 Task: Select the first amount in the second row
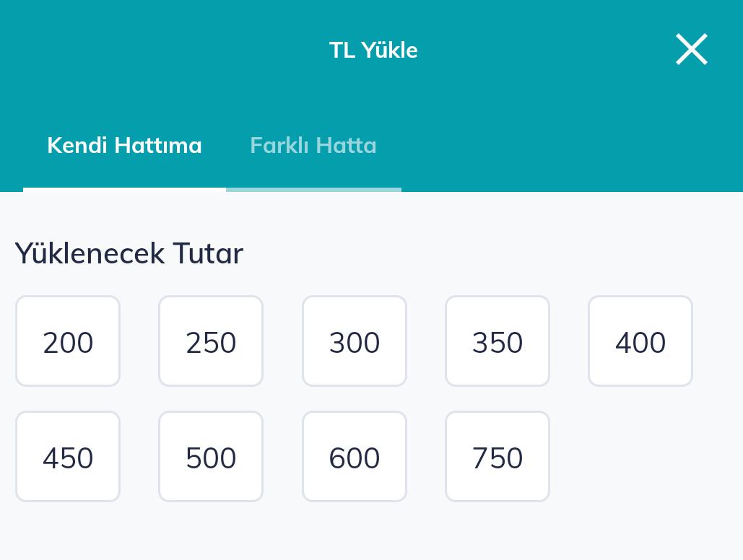[68, 456]
